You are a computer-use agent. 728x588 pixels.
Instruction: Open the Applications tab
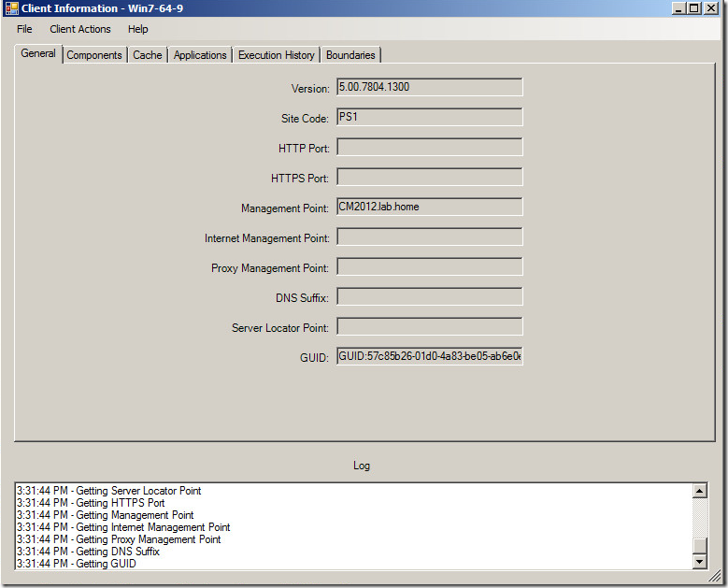200,55
